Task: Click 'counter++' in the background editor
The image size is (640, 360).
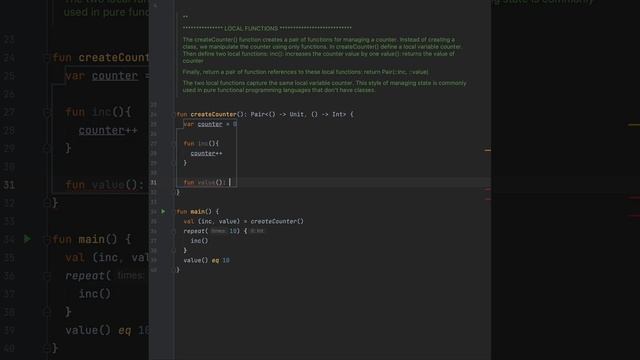Action: pyautogui.click(x=108, y=131)
